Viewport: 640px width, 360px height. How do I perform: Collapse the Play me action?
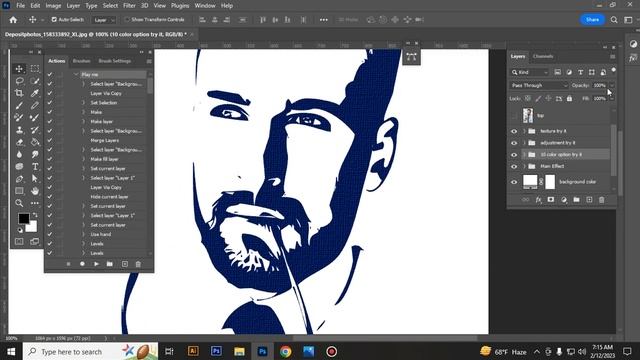76,75
